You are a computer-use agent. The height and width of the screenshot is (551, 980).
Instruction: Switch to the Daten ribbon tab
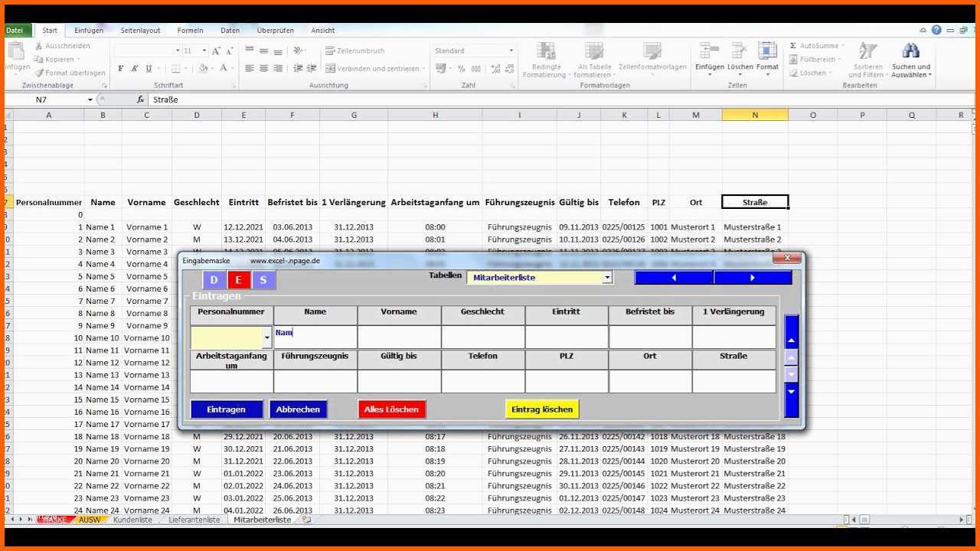tap(230, 31)
